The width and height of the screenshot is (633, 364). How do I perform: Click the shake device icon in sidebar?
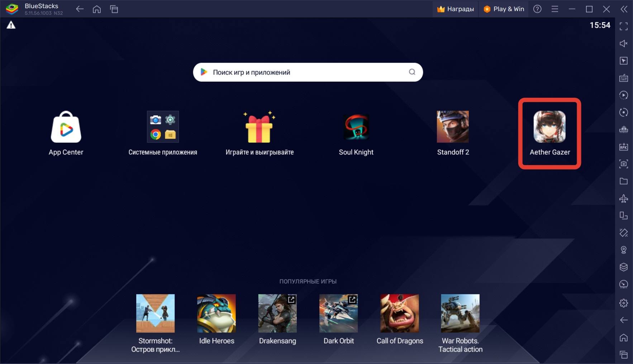tap(624, 233)
